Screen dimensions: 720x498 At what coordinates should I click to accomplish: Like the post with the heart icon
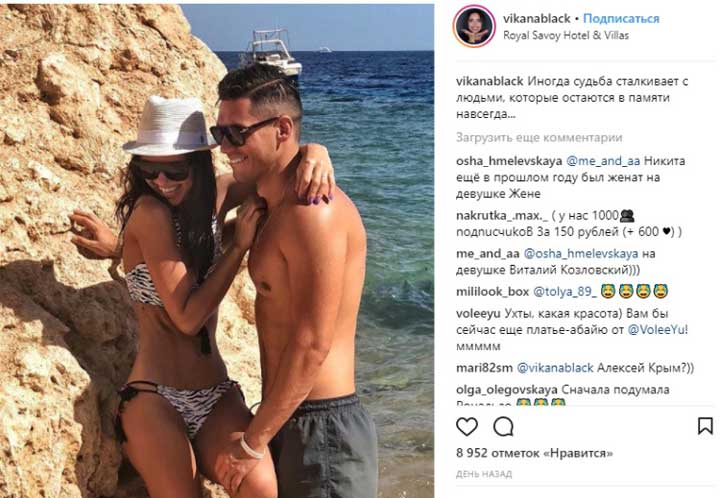coord(467,427)
